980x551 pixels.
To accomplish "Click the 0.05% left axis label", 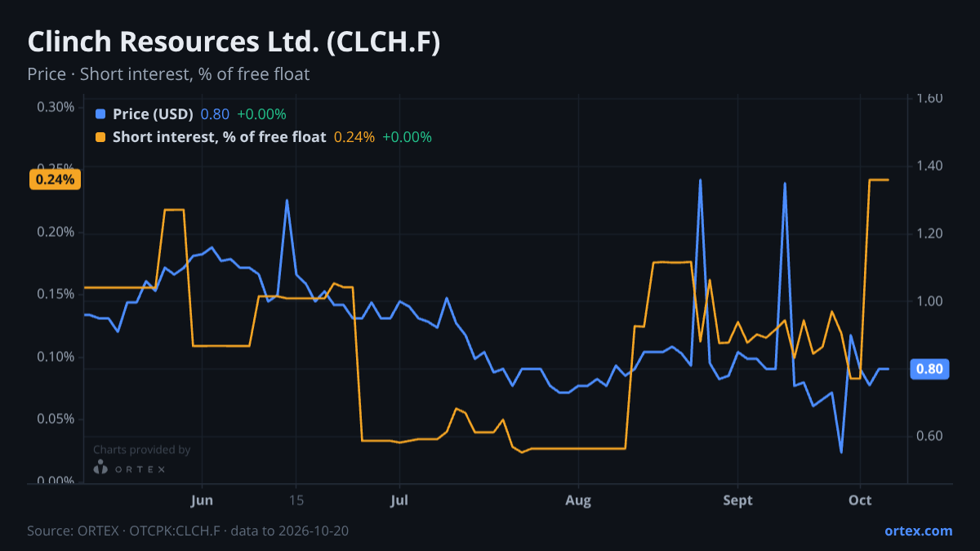I will [x=56, y=419].
